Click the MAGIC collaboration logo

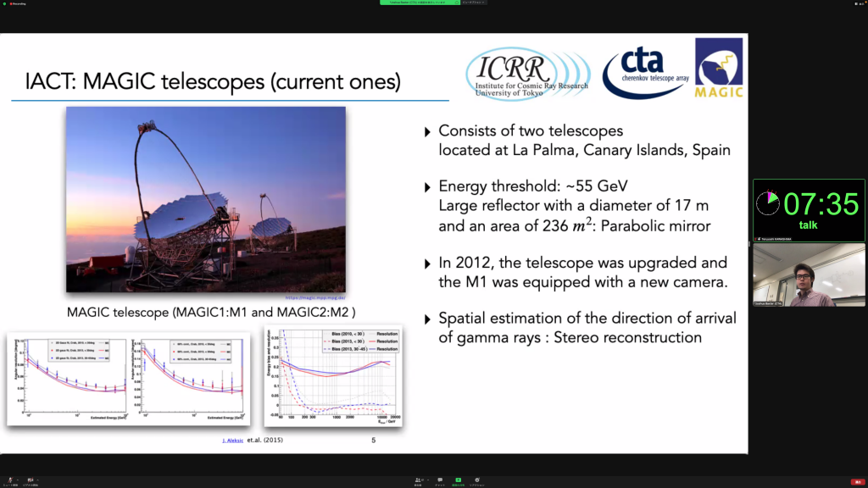click(719, 68)
